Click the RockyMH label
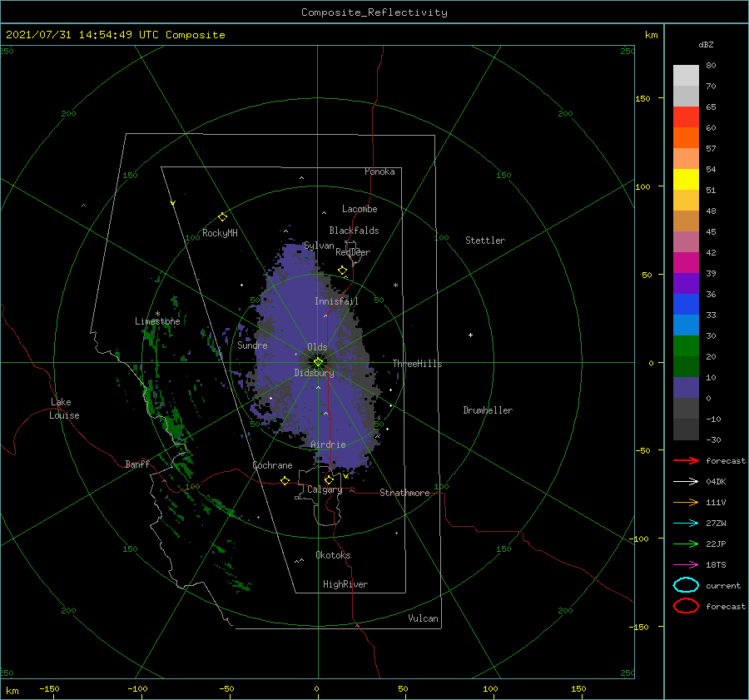Viewport: 749px width, 700px height. point(220,233)
